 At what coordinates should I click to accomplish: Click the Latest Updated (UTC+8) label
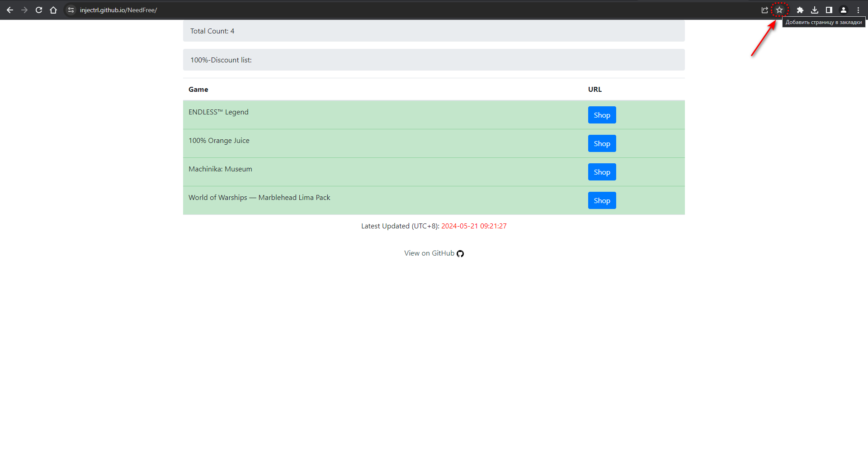point(400,226)
